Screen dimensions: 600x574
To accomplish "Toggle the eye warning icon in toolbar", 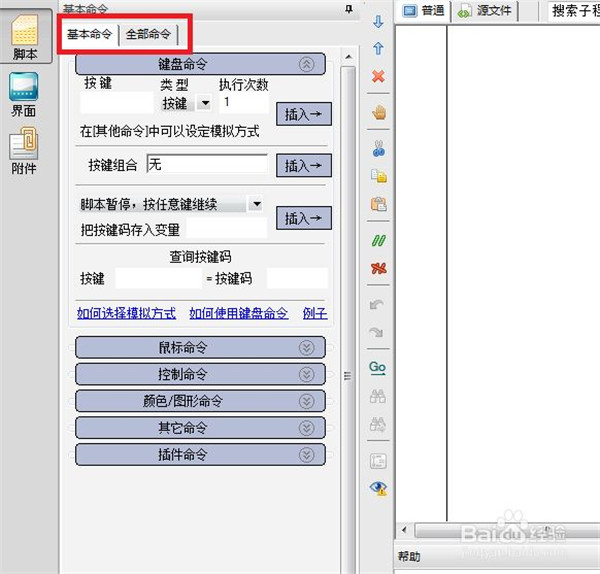I will point(378,488).
